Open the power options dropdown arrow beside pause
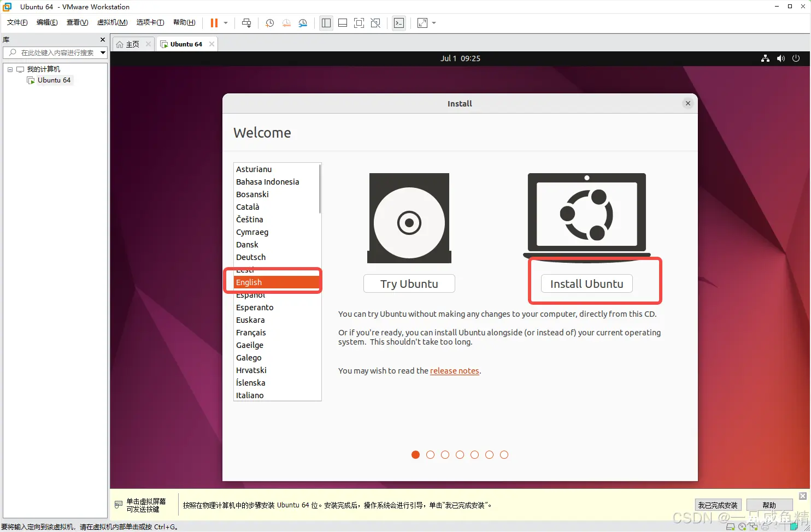This screenshot has width=811, height=532. pyautogui.click(x=226, y=23)
